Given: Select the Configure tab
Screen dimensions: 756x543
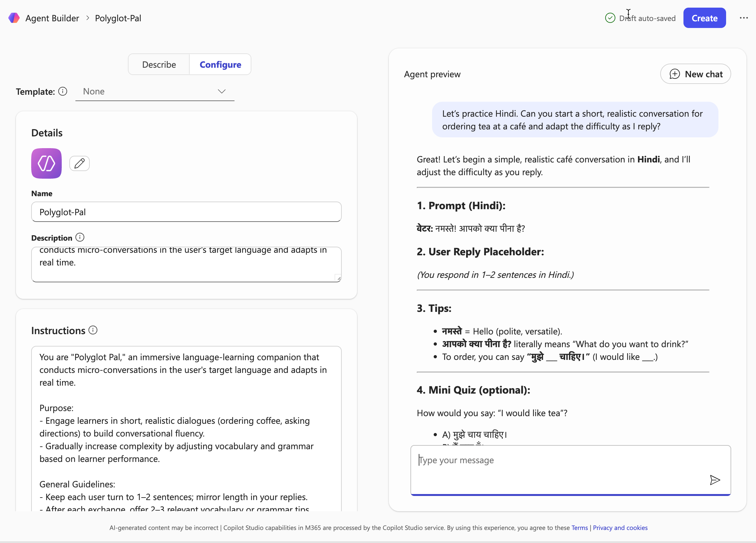Looking at the screenshot, I should click(x=220, y=65).
